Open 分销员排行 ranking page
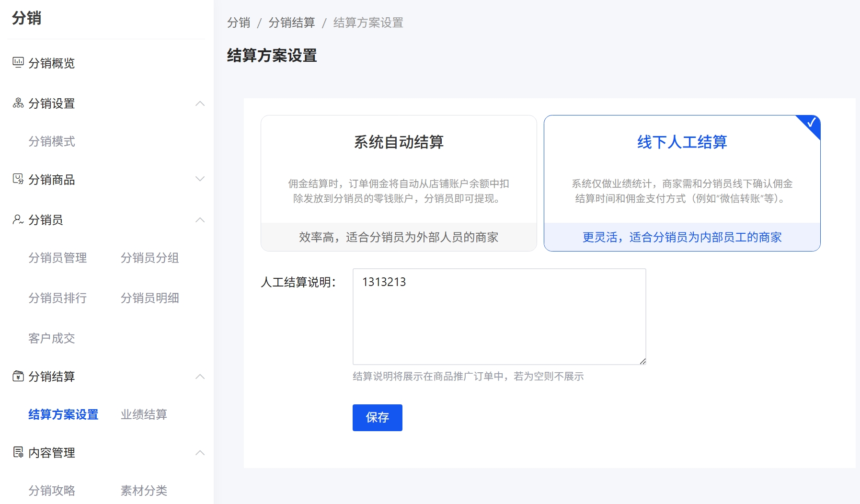 [x=57, y=298]
